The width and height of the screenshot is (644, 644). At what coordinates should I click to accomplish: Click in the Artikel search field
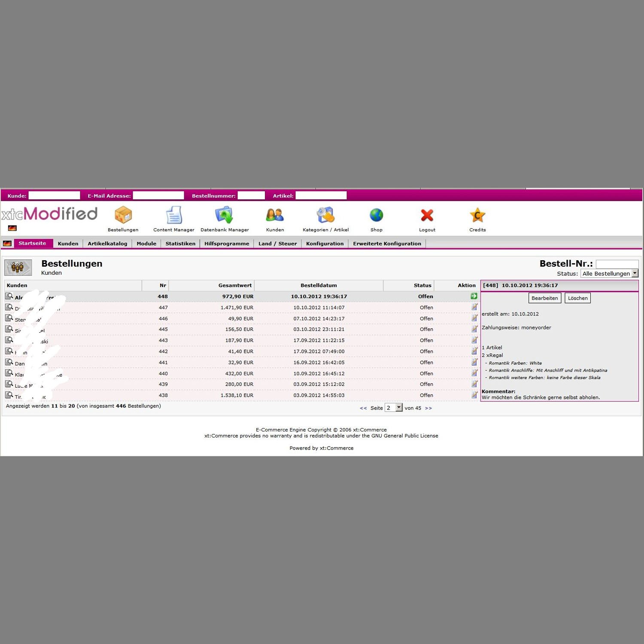pos(321,195)
